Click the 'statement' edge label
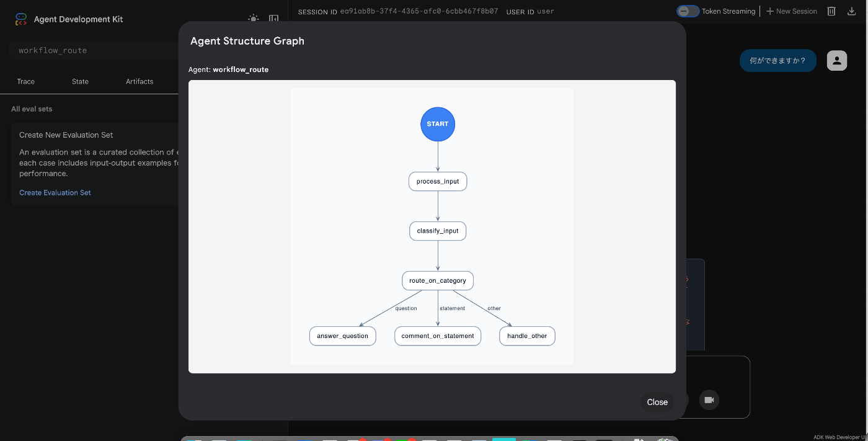Viewport: 868px width, 441px height. 452,308
